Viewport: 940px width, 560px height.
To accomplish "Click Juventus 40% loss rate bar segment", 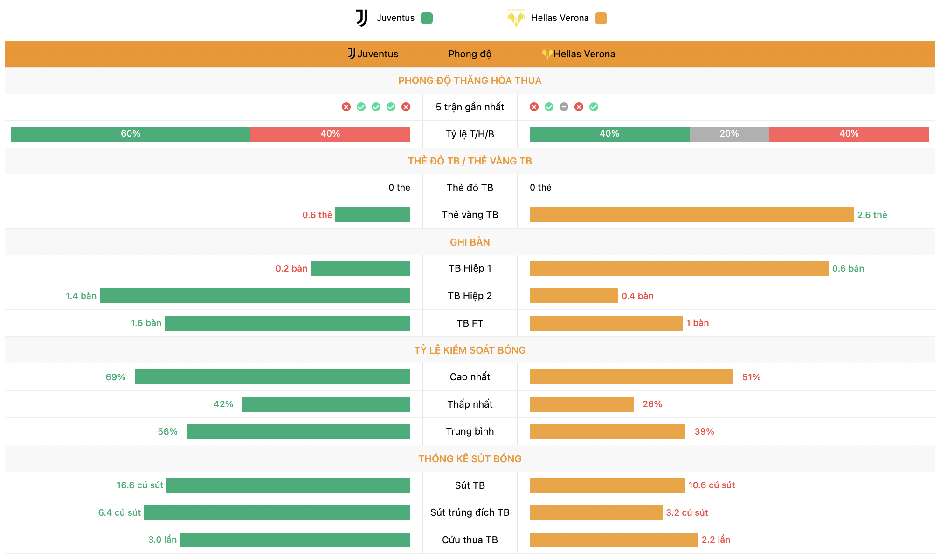I will point(331,134).
